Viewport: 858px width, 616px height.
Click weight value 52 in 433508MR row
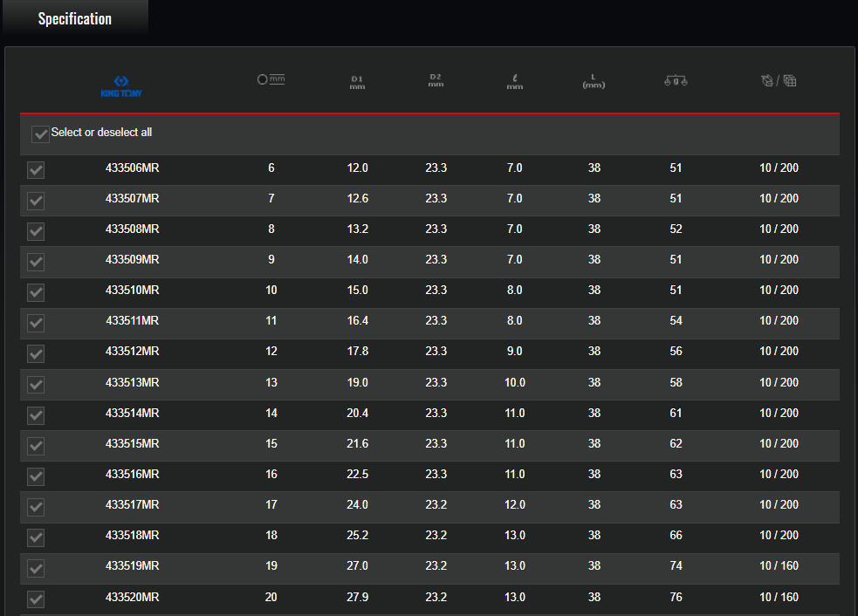pyautogui.click(x=676, y=229)
